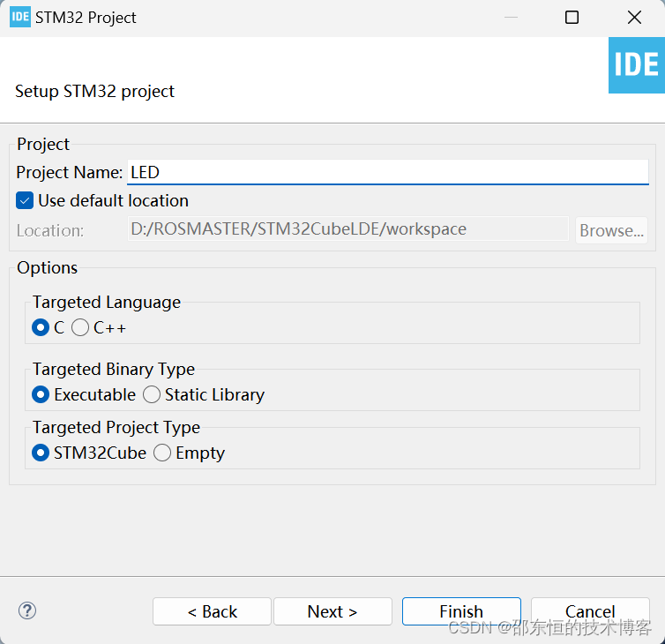Cancel the STM32 project wizard

point(590,611)
